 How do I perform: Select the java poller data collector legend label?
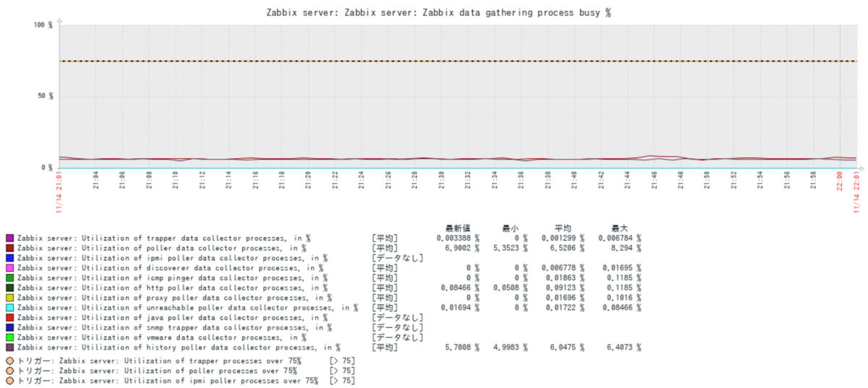(x=173, y=317)
